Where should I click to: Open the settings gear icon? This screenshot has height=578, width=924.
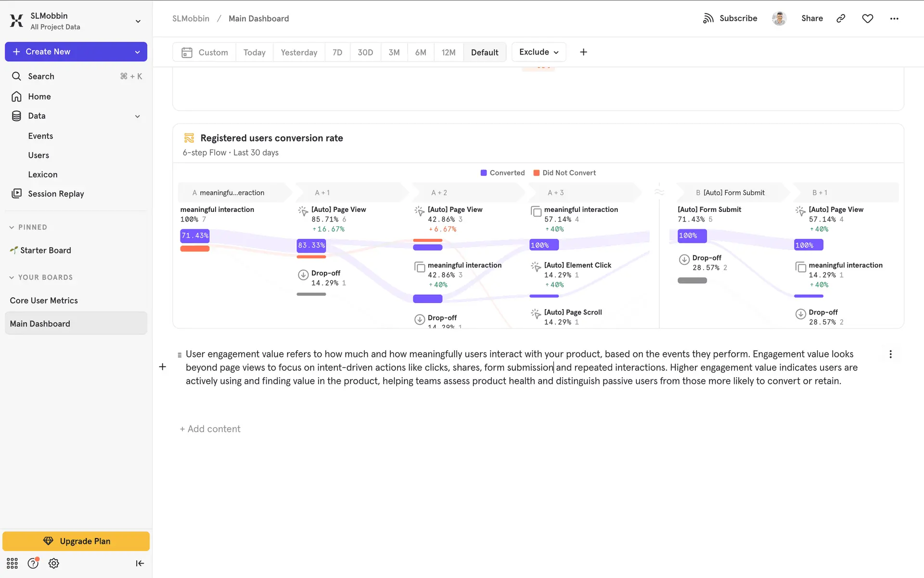coord(54,563)
